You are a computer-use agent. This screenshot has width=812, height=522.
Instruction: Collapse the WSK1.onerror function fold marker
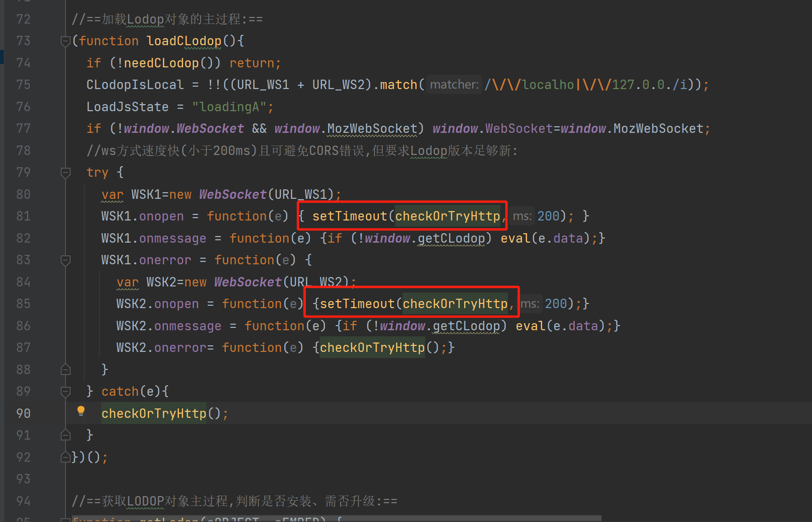click(65, 261)
